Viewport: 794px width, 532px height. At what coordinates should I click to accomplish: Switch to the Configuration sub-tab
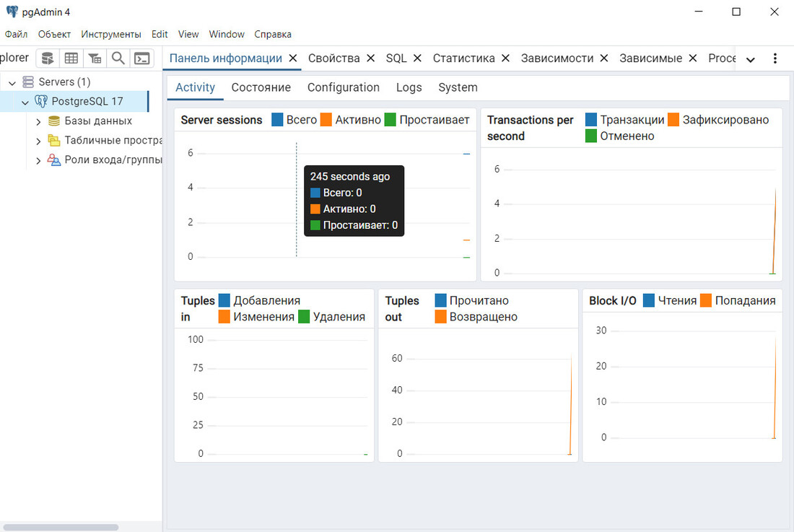point(344,87)
